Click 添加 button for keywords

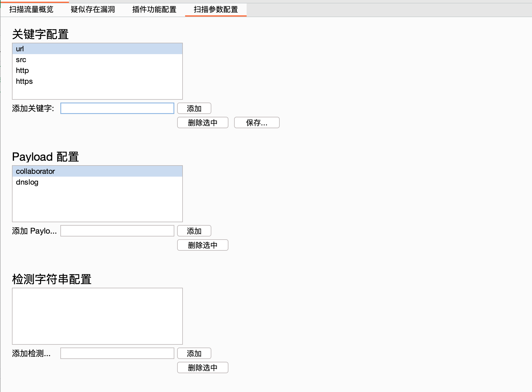click(x=194, y=109)
